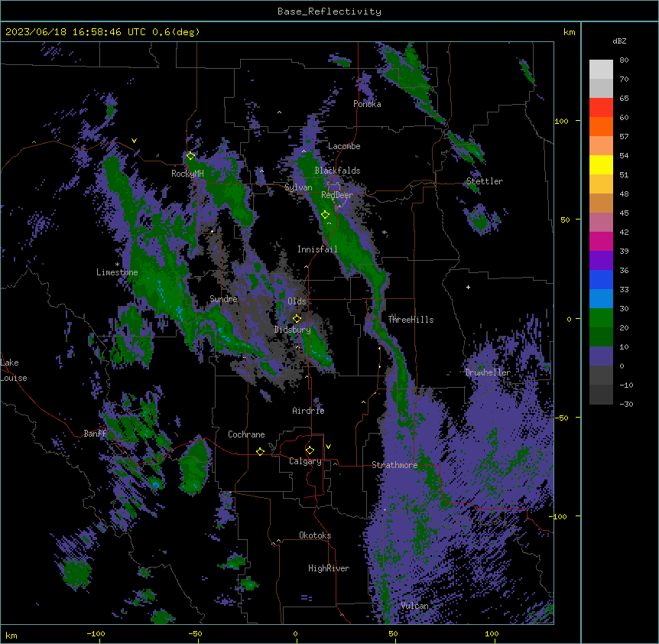659x644 pixels.
Task: Click the yellow V marker northwest of RockyMH
Action: click(134, 141)
